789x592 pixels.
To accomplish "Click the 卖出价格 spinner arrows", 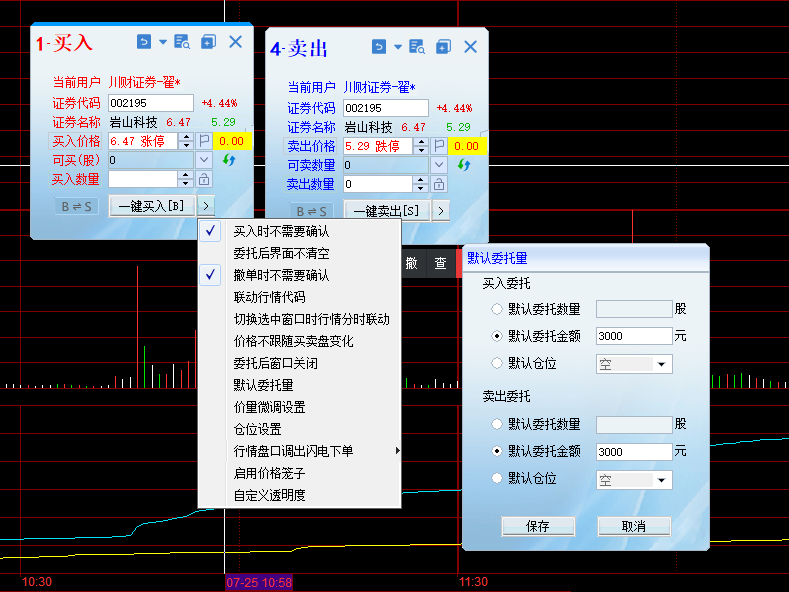I will (x=421, y=146).
